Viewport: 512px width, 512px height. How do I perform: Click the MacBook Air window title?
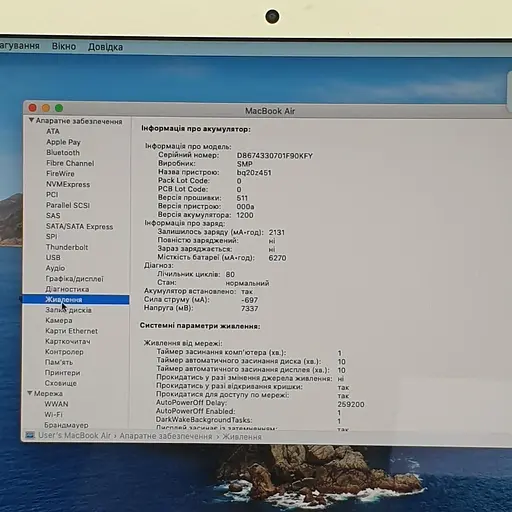point(270,111)
